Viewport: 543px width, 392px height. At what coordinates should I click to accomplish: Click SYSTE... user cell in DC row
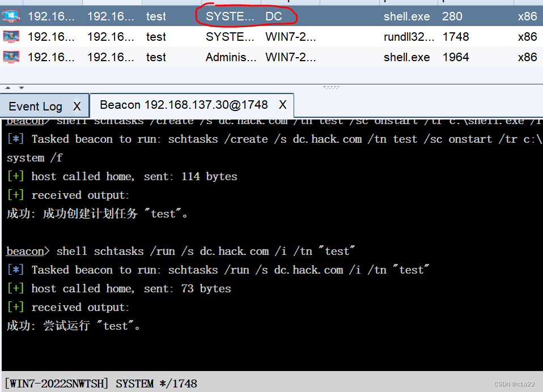click(230, 16)
